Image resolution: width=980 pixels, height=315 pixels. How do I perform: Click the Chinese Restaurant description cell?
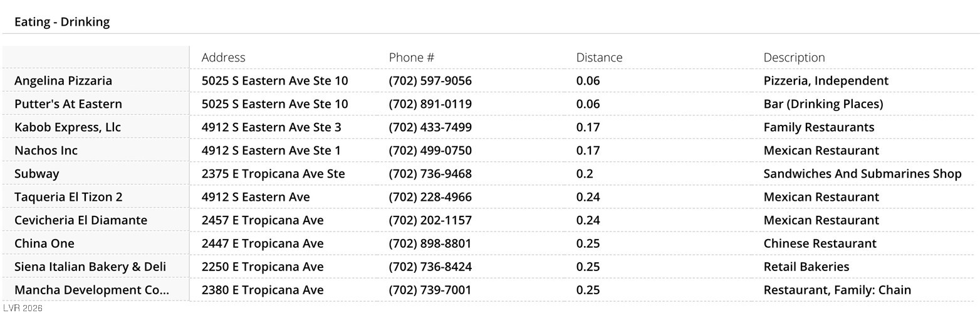pyautogui.click(x=820, y=243)
